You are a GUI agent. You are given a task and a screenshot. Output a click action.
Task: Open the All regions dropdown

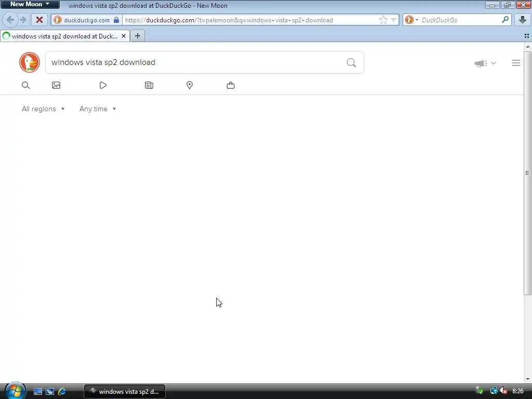pyautogui.click(x=43, y=109)
